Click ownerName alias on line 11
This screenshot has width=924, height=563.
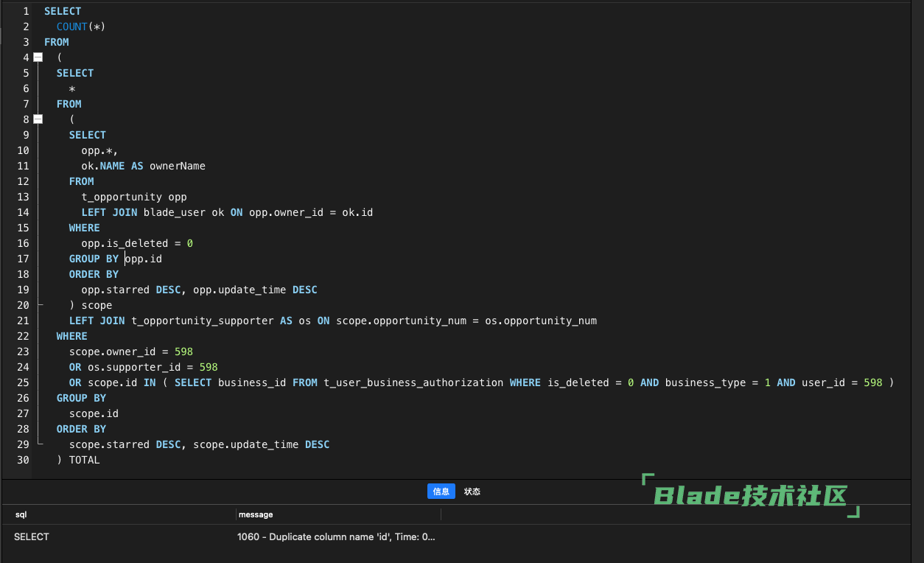(178, 166)
